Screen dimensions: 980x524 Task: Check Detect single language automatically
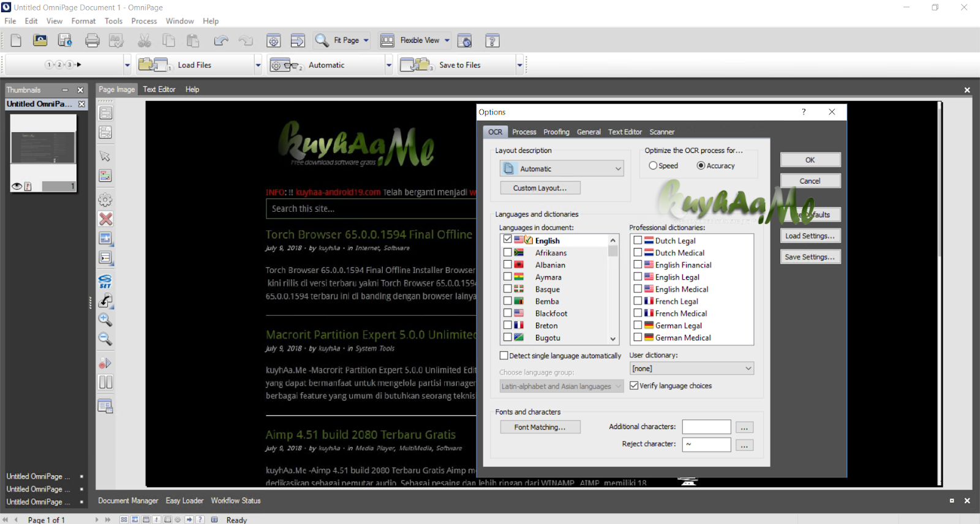[504, 356]
